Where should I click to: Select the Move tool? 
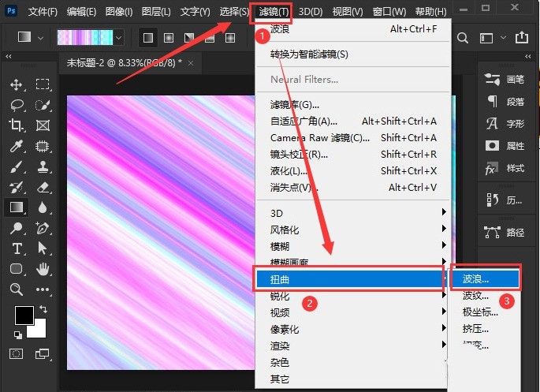[x=17, y=84]
